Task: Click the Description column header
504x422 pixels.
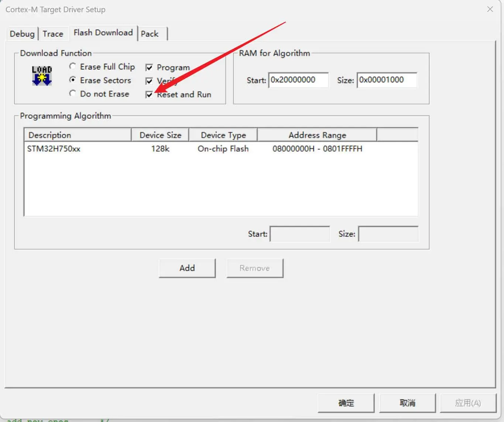Action: (78, 135)
